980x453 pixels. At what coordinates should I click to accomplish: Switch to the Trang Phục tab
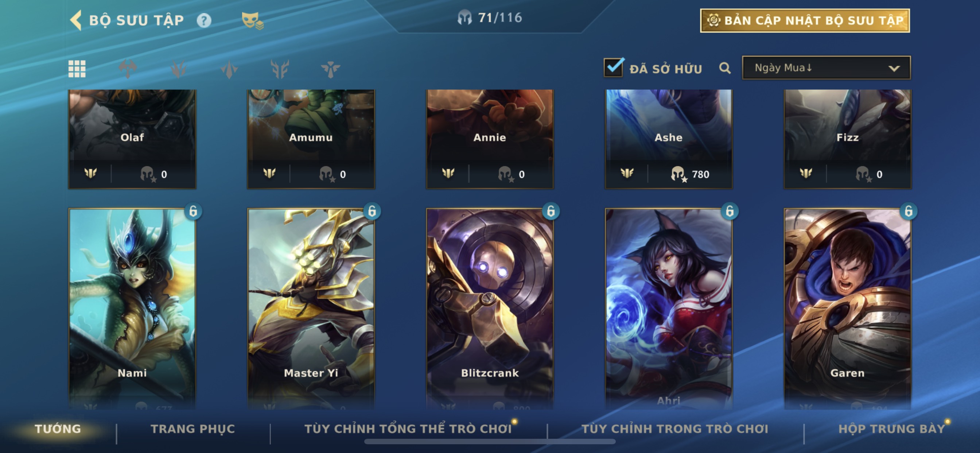(x=192, y=429)
